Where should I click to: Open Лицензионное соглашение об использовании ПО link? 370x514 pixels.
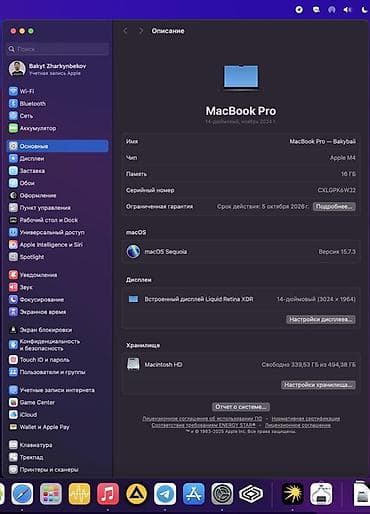click(202, 419)
